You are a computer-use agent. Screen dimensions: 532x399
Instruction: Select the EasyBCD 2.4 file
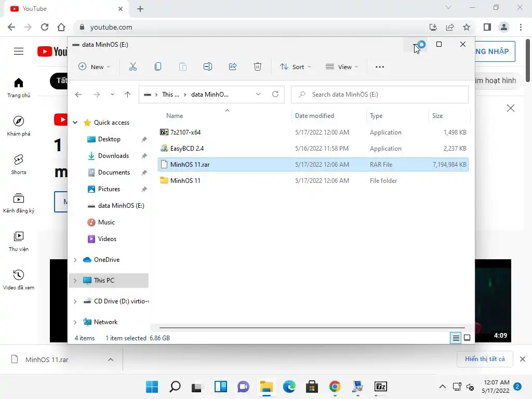pos(313,148)
